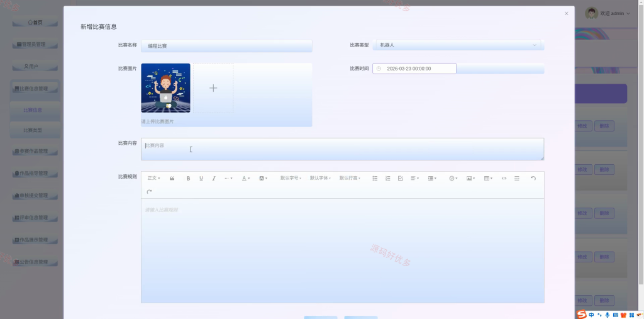Open the 正文 heading style dropdown
Image resolution: width=644 pixels, height=319 pixels.
tap(154, 179)
